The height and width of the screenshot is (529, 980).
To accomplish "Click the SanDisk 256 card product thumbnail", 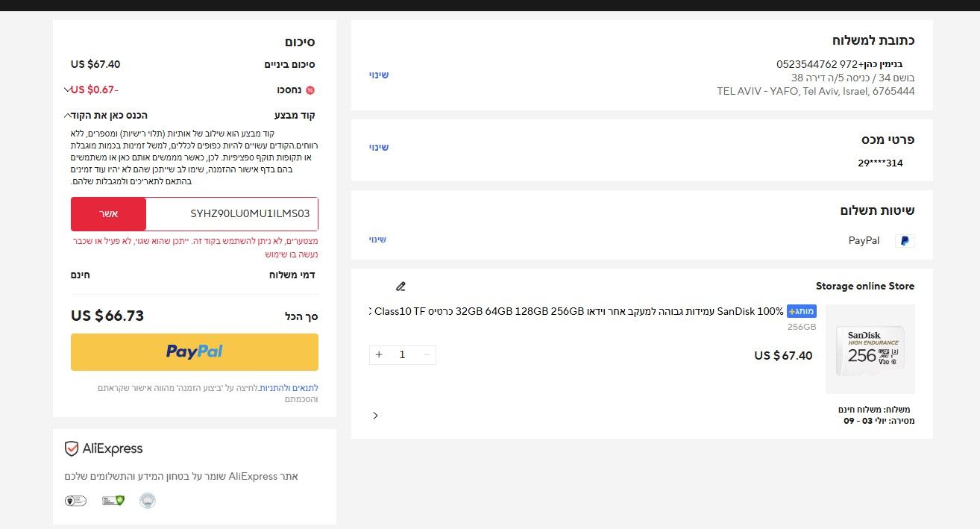I will pyautogui.click(x=870, y=349).
